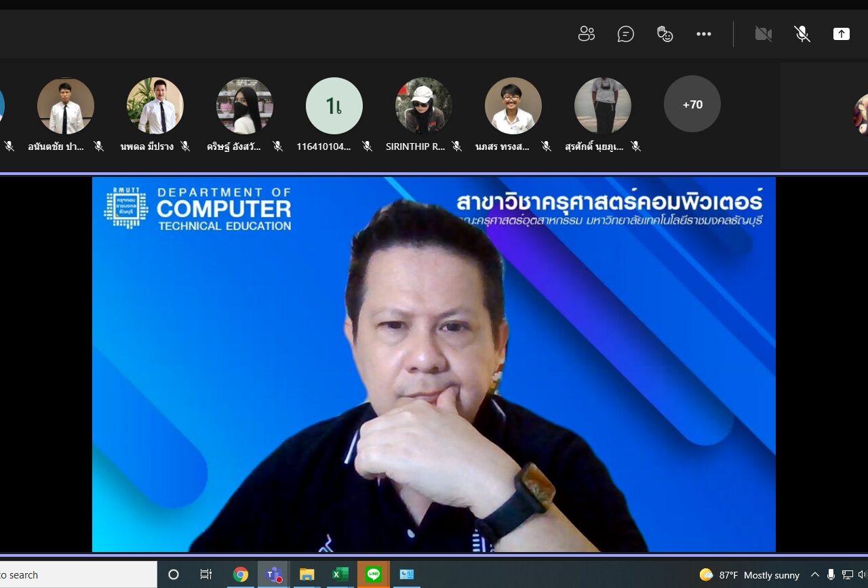868x588 pixels.
Task: Click muted mic icon beside 116410104
Action: pyautogui.click(x=367, y=146)
